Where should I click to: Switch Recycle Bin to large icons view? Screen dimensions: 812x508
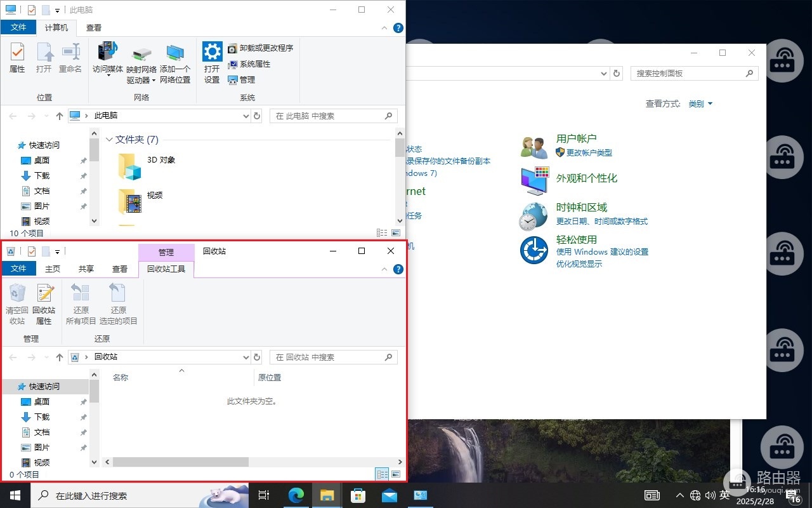[396, 474]
